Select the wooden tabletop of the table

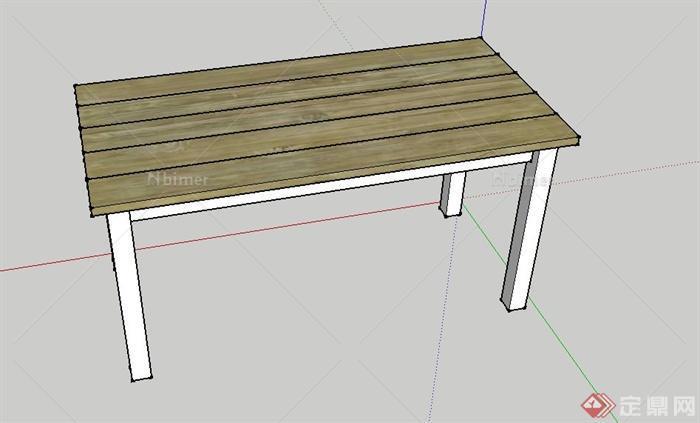pos(326,127)
